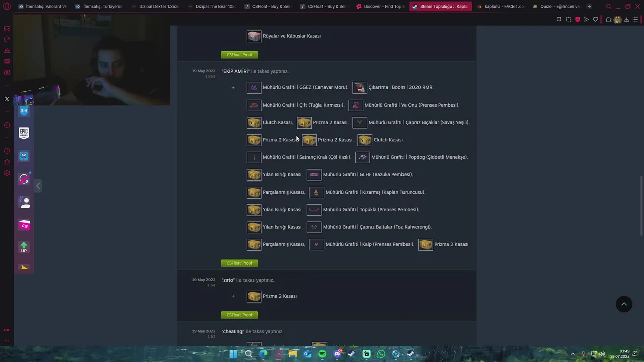Viewport: 644px width, 362px height.
Task: Open Mühürlü Grafiti | Popdog item link
Action: point(419,157)
